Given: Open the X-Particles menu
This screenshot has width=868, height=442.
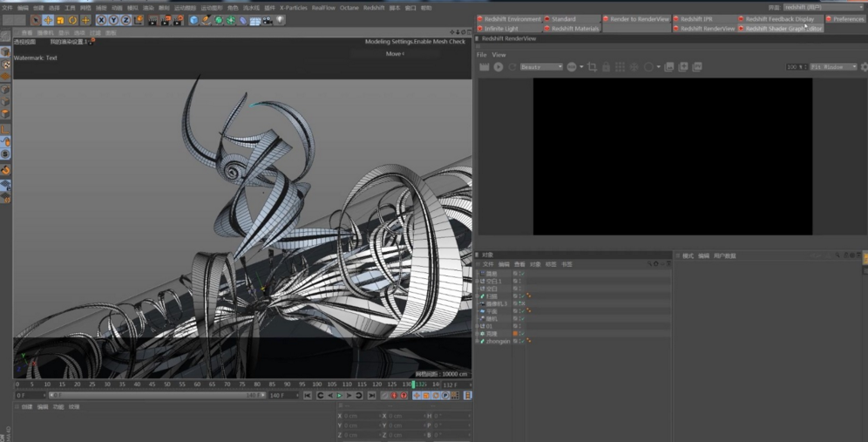Looking at the screenshot, I should 293,8.
